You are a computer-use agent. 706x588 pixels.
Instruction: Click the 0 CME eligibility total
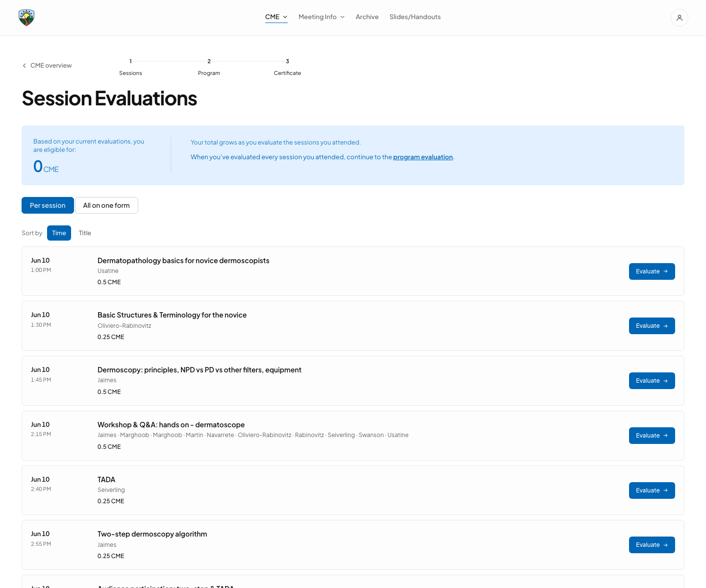pyautogui.click(x=46, y=167)
